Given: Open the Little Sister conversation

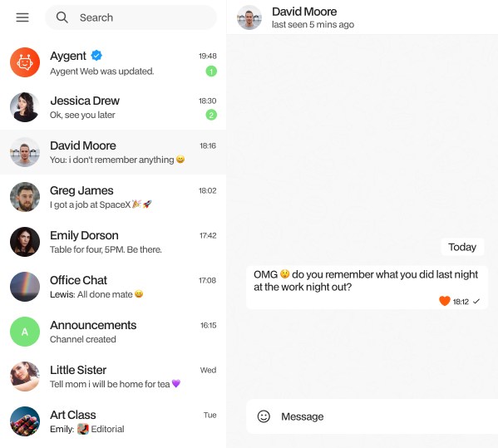Looking at the screenshot, I should [x=113, y=377].
